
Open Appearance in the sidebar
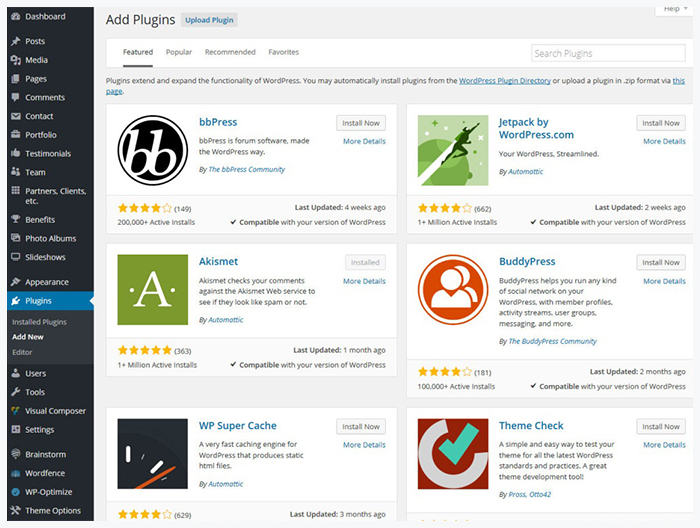46,282
